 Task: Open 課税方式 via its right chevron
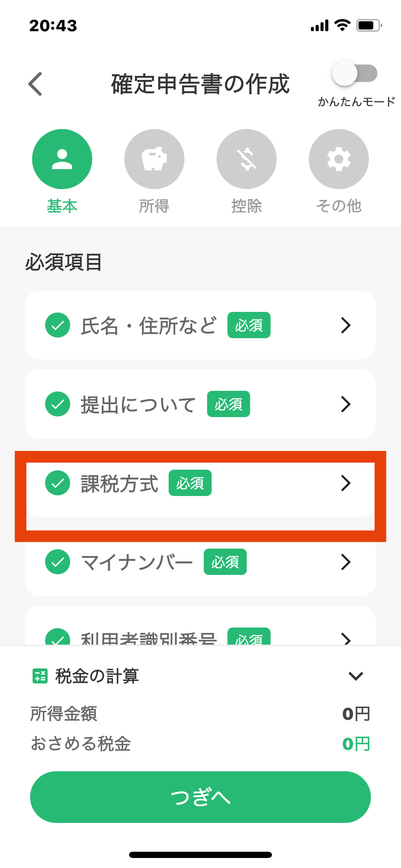pos(345,483)
